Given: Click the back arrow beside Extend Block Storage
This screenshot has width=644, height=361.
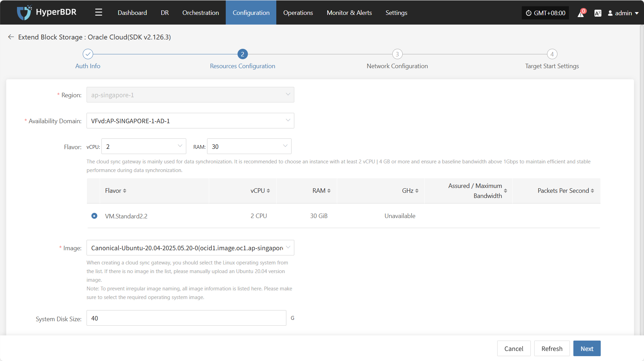Looking at the screenshot, I should [x=11, y=37].
